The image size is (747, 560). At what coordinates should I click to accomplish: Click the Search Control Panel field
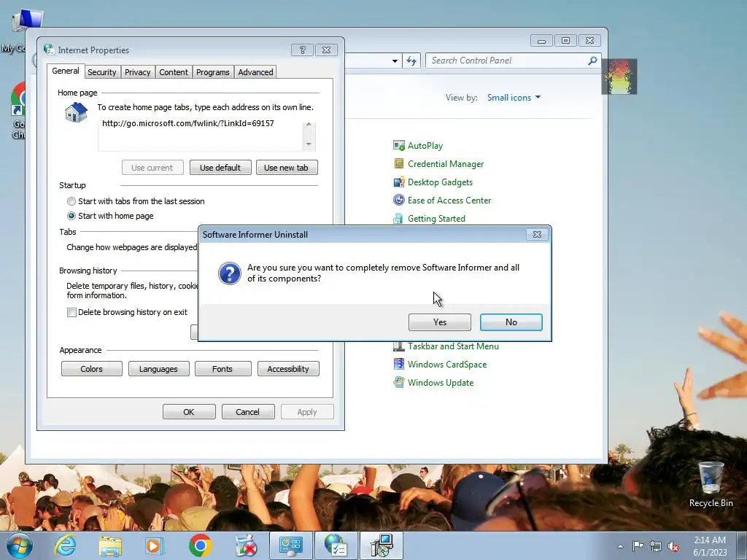508,61
